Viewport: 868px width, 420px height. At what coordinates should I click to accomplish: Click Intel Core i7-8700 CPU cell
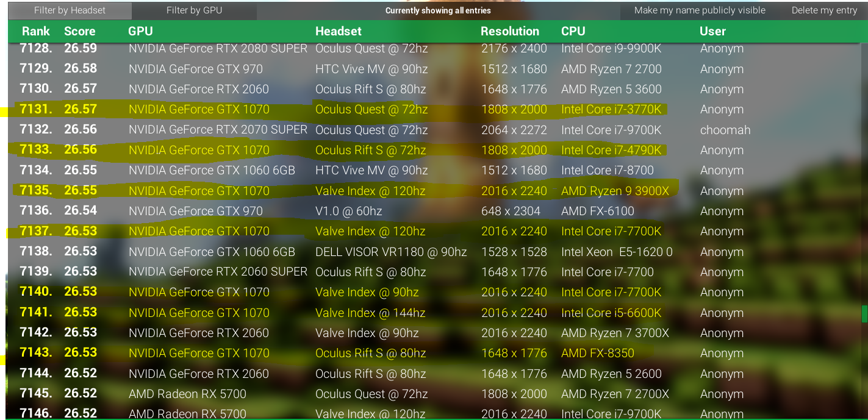[608, 171]
